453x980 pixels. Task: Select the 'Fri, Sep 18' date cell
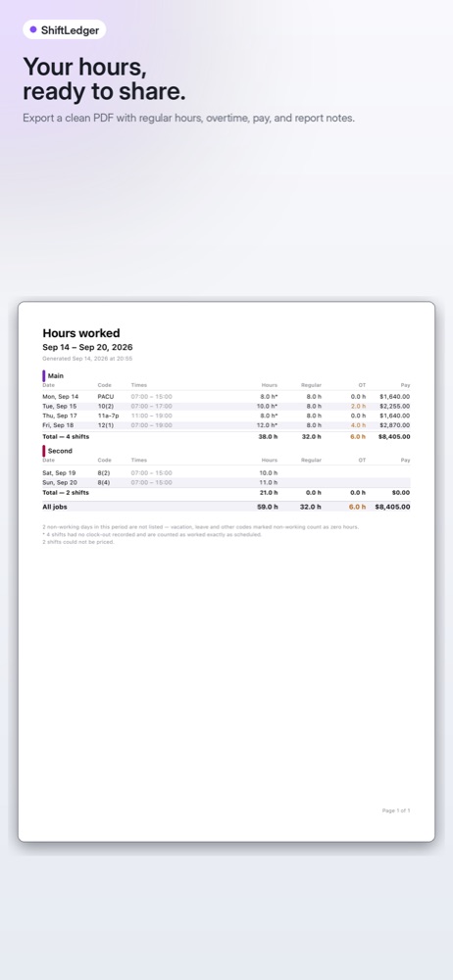[x=58, y=425]
